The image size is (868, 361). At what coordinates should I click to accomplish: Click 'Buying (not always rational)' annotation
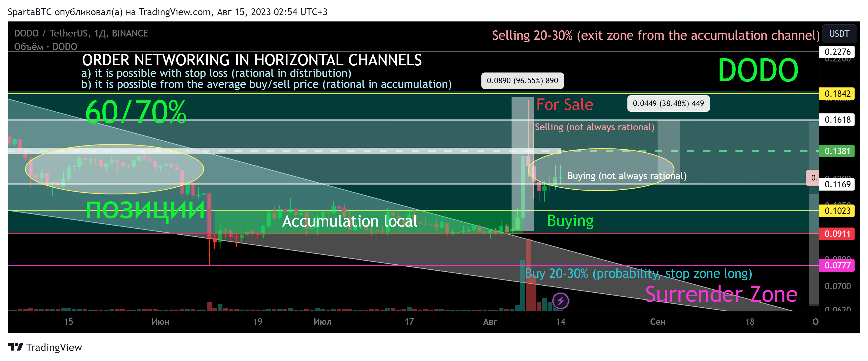(627, 176)
